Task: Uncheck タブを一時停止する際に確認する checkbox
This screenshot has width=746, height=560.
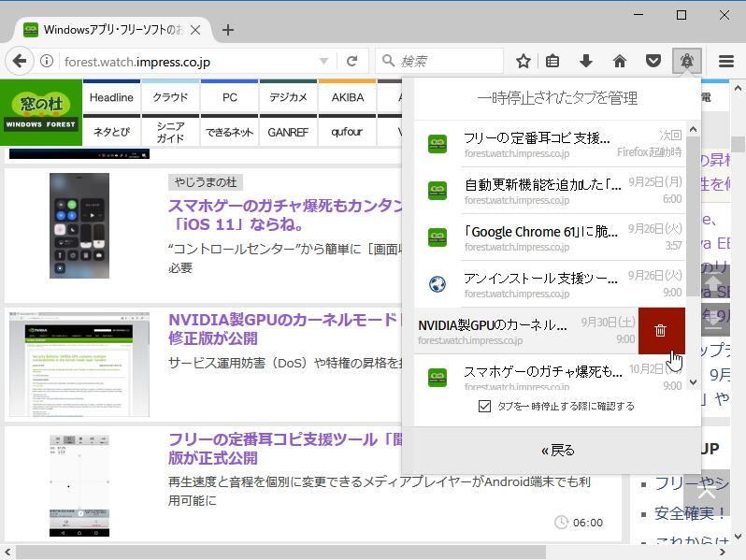Action: point(484,406)
